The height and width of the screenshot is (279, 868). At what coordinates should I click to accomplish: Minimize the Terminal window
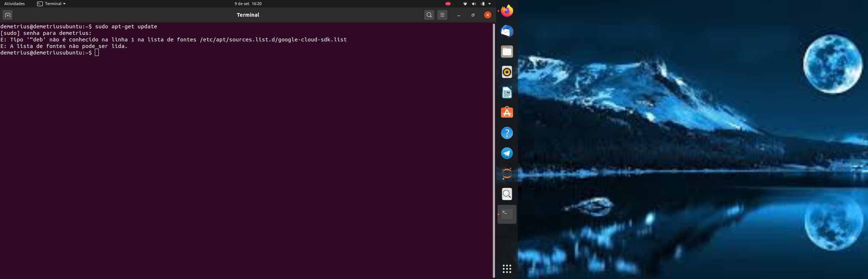[x=459, y=15]
